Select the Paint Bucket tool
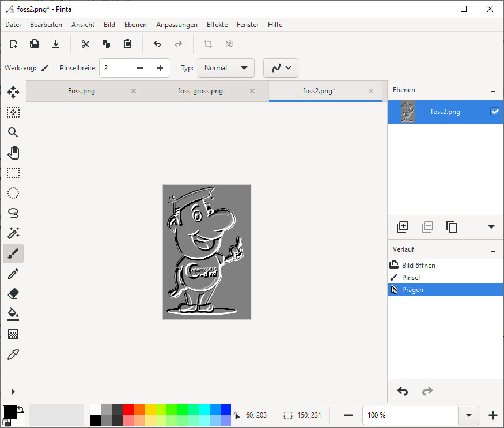This screenshot has width=504, height=428. 13,314
